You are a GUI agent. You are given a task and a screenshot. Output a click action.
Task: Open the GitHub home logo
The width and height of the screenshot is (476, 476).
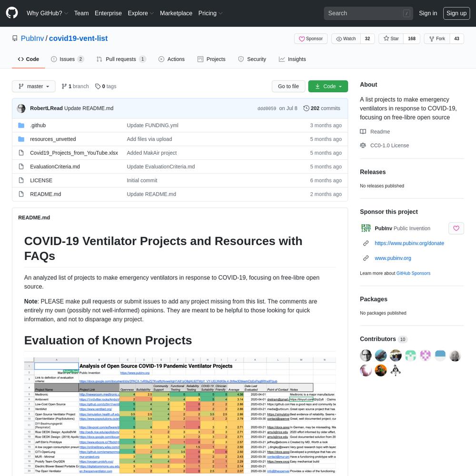12,13
